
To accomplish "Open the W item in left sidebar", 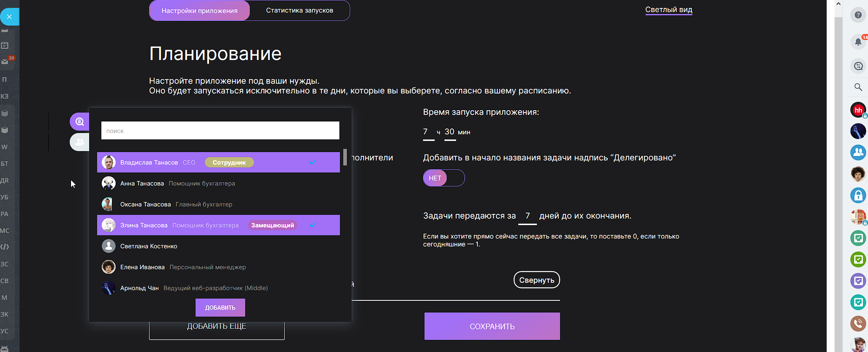I will pos(5,147).
